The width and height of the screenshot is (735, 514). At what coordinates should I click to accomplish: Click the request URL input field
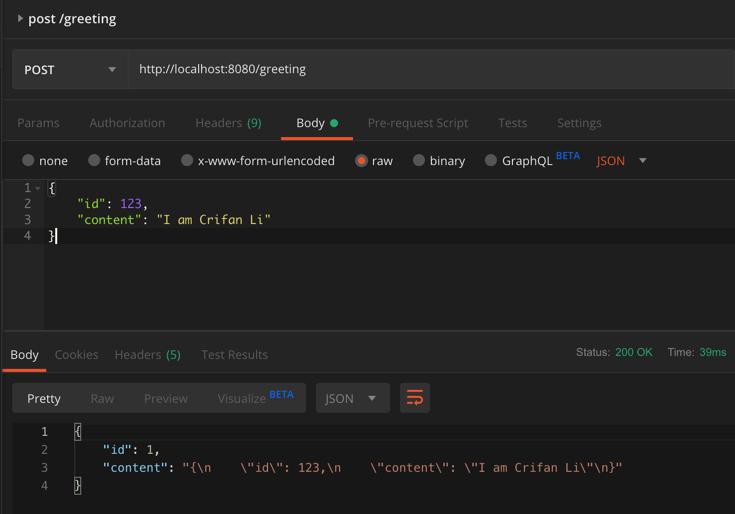[430, 69]
